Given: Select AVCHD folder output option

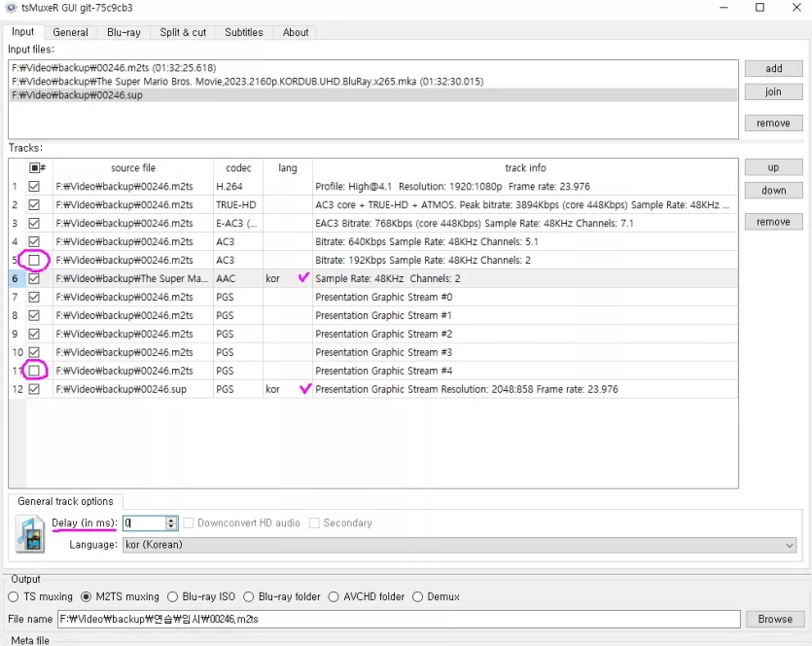Looking at the screenshot, I should click(x=367, y=596).
